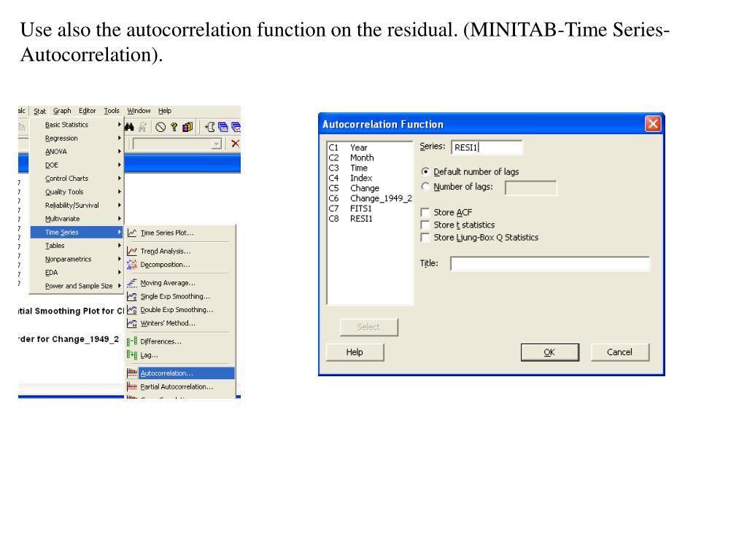Open the Graph menu
747x560 pixels.
pyautogui.click(x=62, y=111)
